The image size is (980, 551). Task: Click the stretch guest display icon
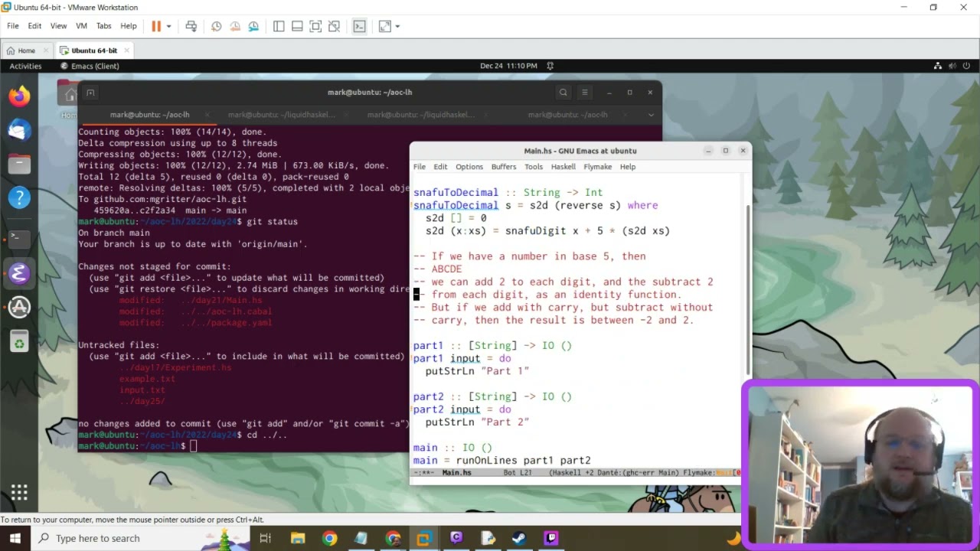384,26
